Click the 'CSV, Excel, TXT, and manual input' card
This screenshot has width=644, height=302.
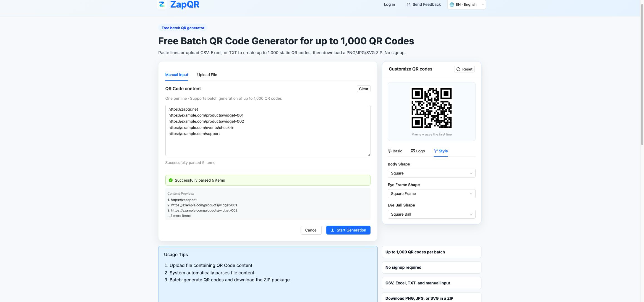point(431,283)
